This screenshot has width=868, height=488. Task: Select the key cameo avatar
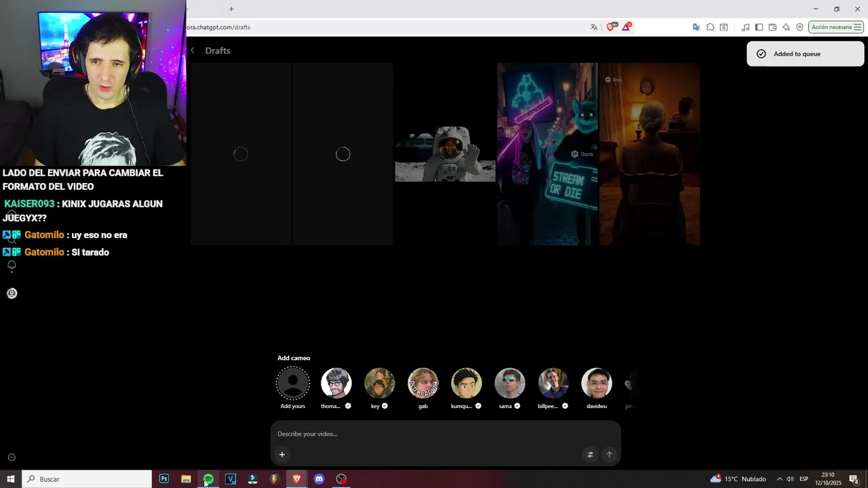pyautogui.click(x=380, y=384)
